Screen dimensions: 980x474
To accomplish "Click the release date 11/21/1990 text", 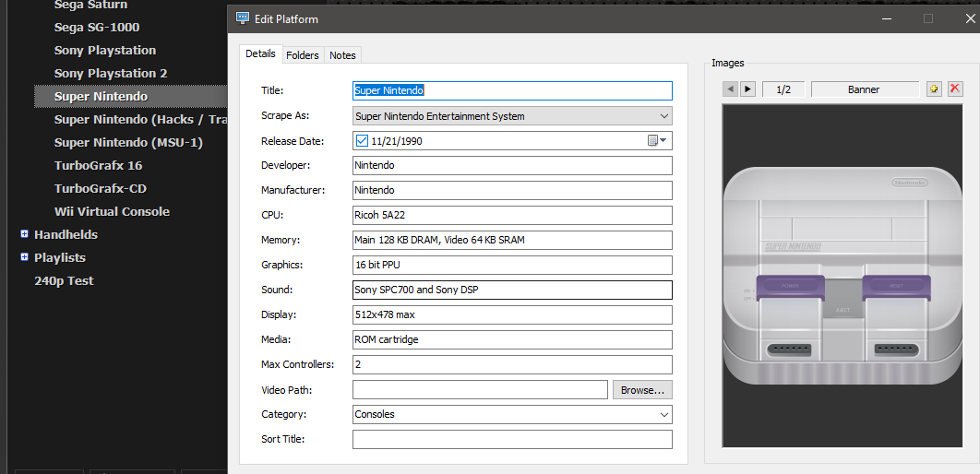I will (x=397, y=142).
